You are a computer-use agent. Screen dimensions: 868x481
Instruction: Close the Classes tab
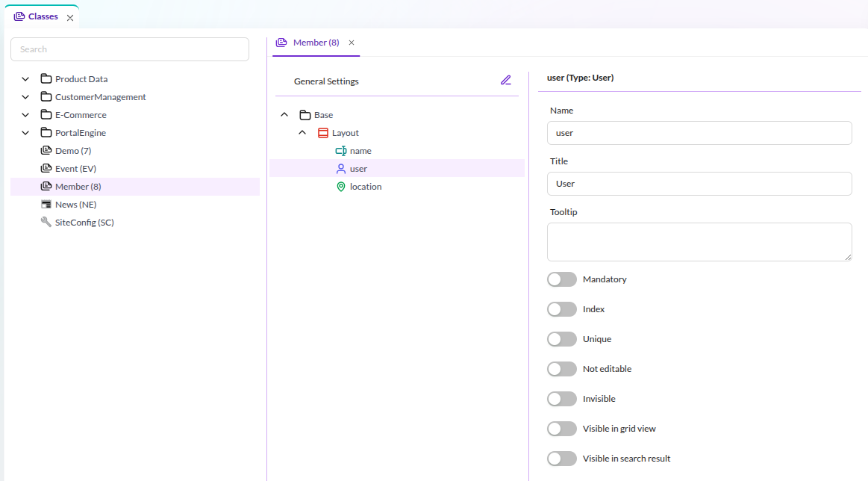pos(70,18)
